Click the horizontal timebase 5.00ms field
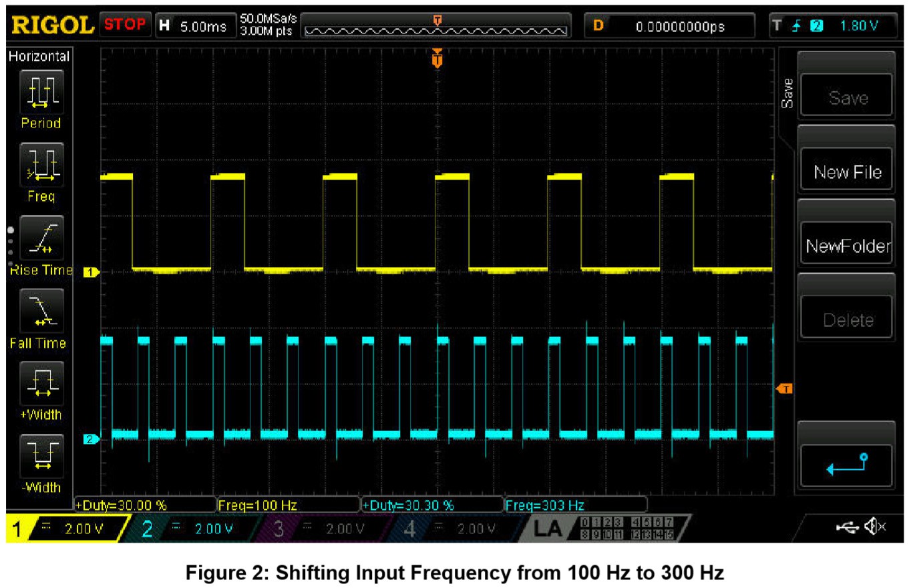 [196, 26]
